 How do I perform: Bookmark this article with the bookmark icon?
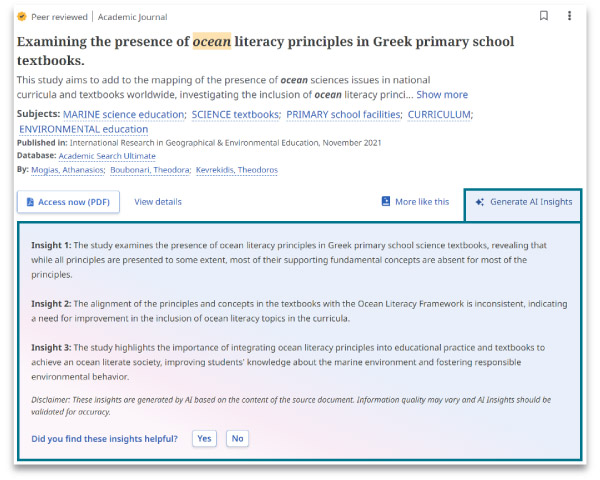[x=544, y=16]
